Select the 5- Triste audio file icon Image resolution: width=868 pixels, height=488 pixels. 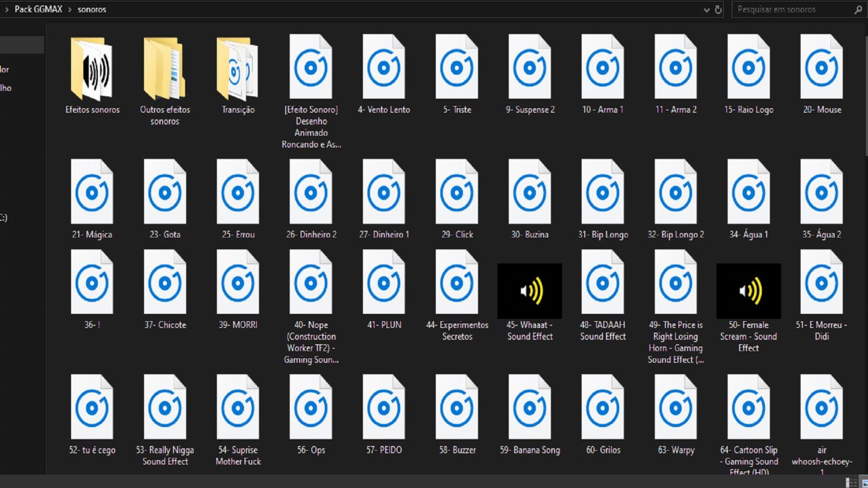456,66
